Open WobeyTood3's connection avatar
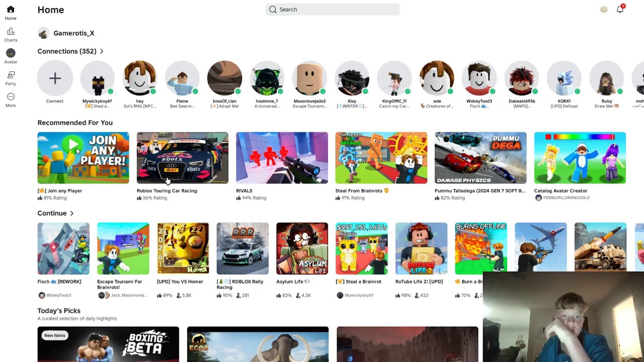Image resolution: width=644 pixels, height=362 pixels. [x=479, y=78]
